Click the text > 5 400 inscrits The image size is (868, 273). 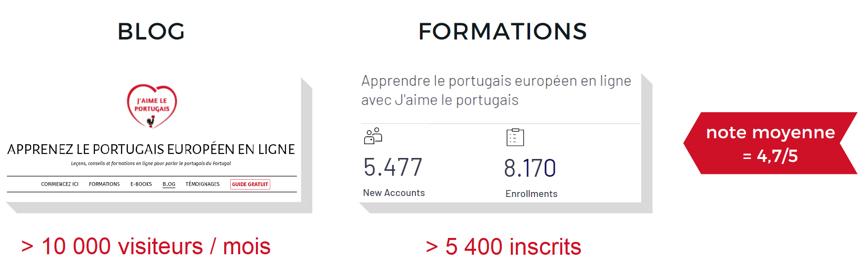[503, 247]
